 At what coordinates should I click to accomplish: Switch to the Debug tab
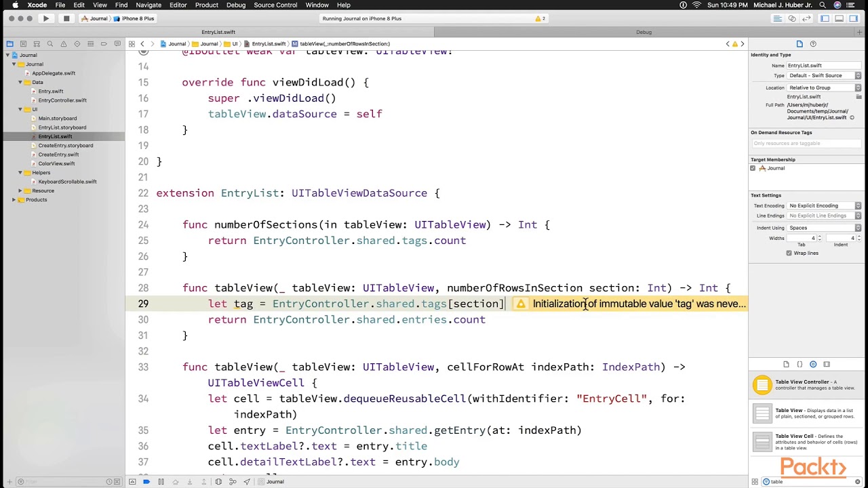click(x=644, y=32)
